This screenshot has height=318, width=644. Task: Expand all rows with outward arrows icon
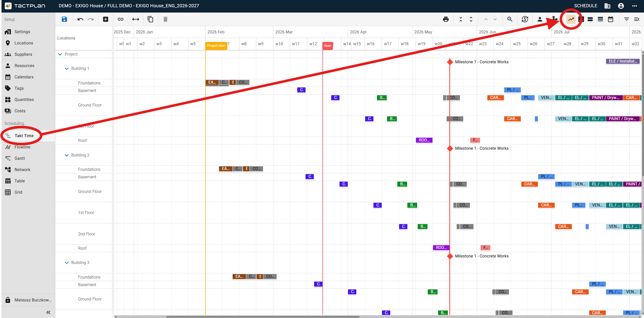(471, 19)
